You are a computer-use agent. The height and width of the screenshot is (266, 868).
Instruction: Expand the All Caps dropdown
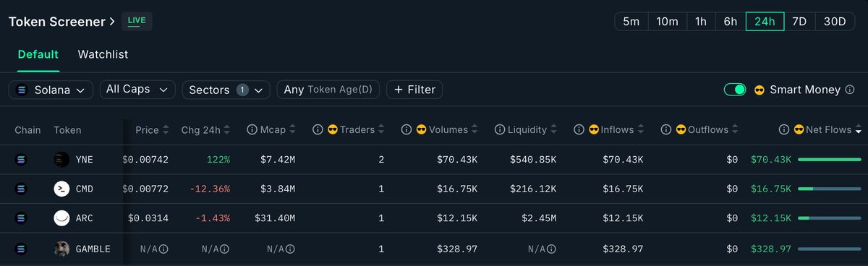coord(137,90)
